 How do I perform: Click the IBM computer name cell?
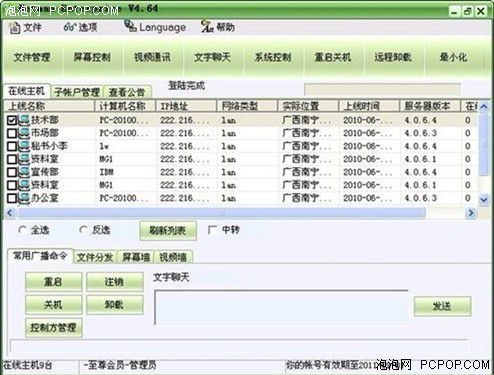107,172
